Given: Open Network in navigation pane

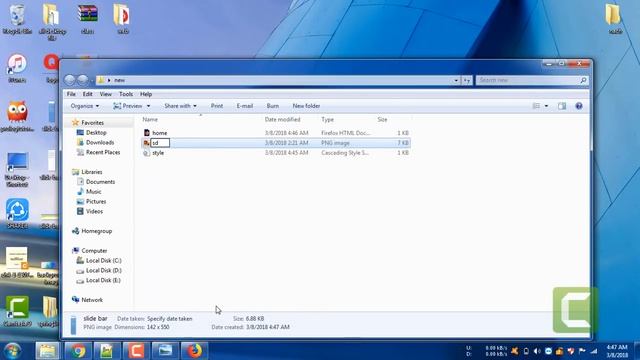Looking at the screenshot, I should [x=92, y=300].
